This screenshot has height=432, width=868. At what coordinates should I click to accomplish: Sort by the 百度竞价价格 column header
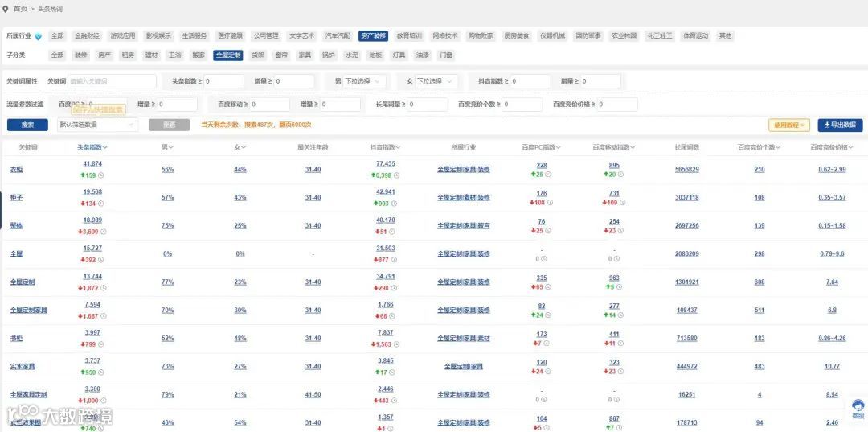pyautogui.click(x=832, y=147)
